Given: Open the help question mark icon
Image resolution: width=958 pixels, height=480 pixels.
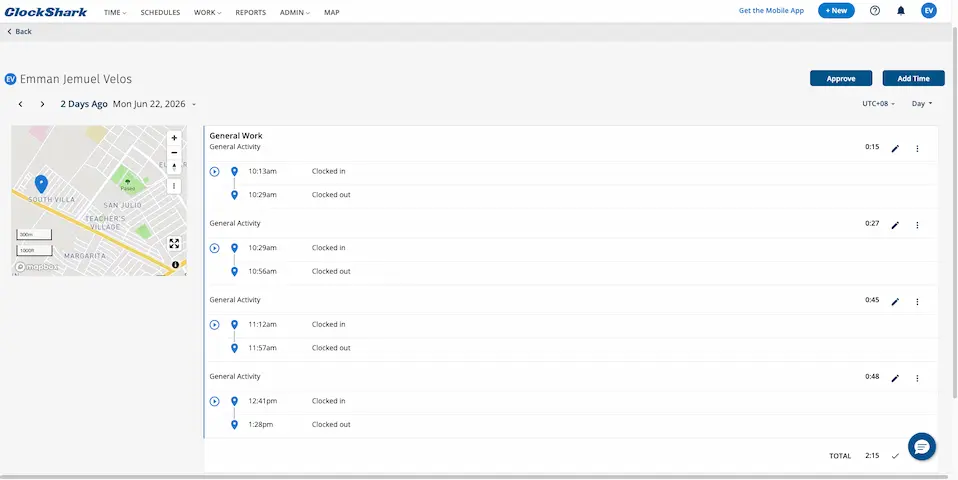Looking at the screenshot, I should click(875, 11).
